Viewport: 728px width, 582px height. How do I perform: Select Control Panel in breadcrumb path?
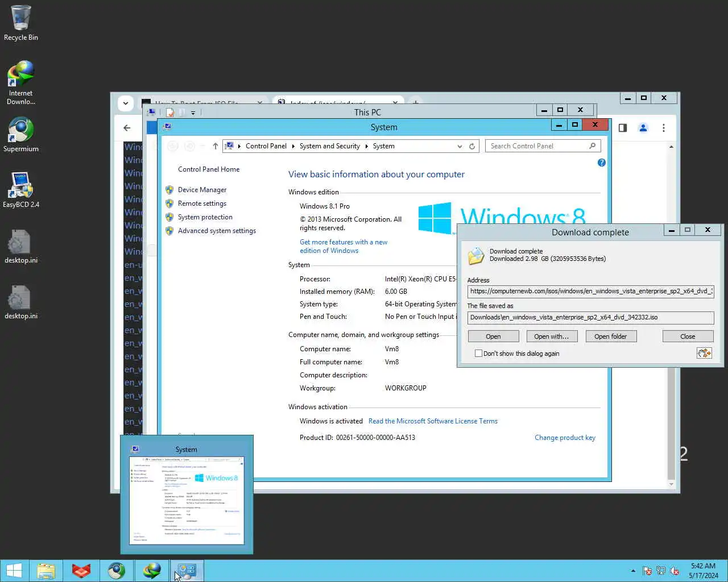click(x=266, y=146)
